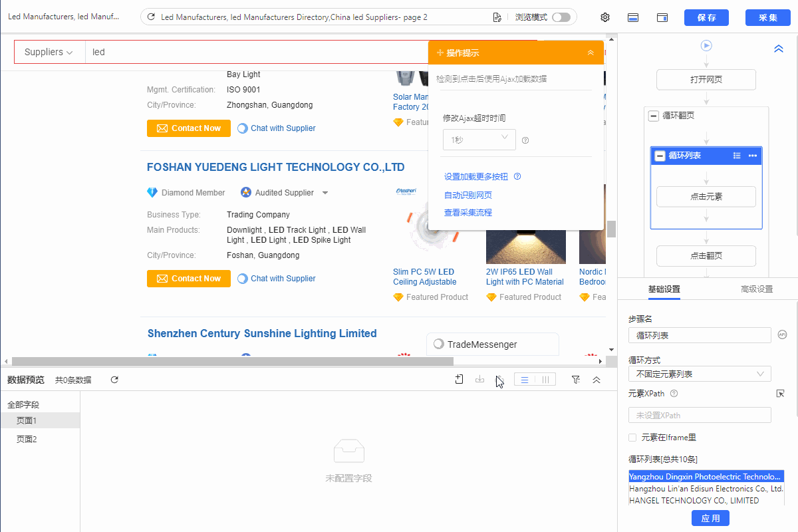This screenshot has height=532, width=798.
Task: Click the element picker icon for XPath
Action: [x=781, y=394]
